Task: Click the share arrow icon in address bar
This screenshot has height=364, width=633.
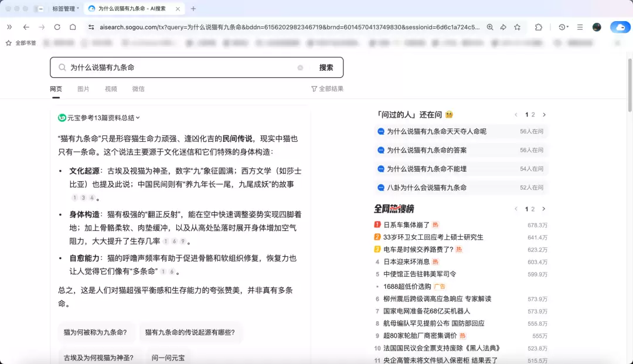Action: click(503, 27)
